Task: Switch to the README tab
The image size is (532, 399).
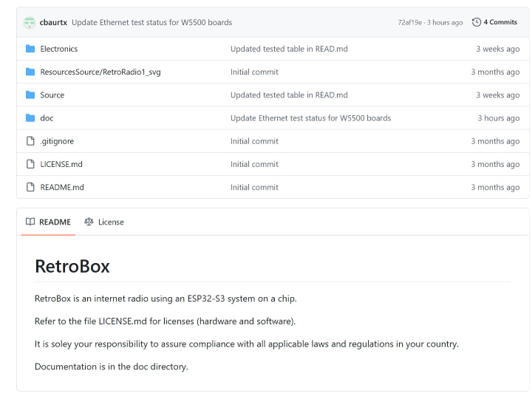Action: click(49, 222)
